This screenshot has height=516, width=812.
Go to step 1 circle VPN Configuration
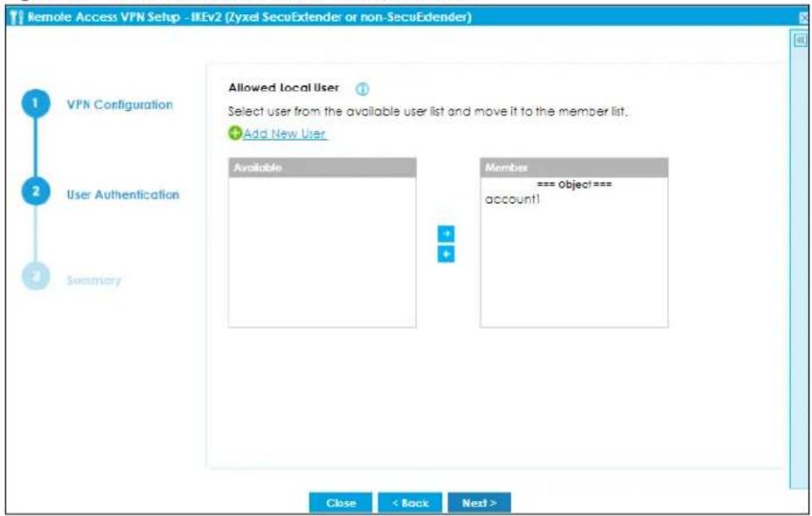[x=36, y=103]
